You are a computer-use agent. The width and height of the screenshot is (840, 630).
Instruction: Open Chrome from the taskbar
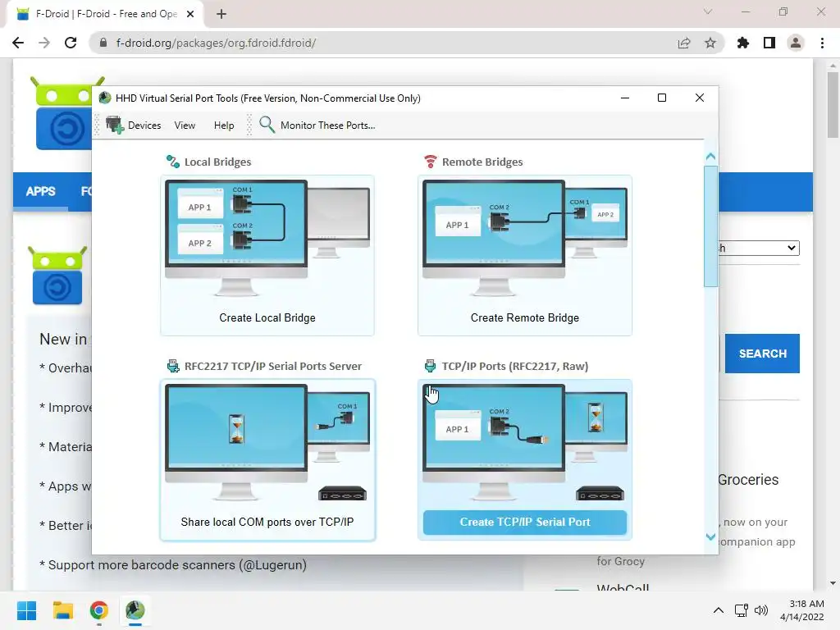pos(99,610)
